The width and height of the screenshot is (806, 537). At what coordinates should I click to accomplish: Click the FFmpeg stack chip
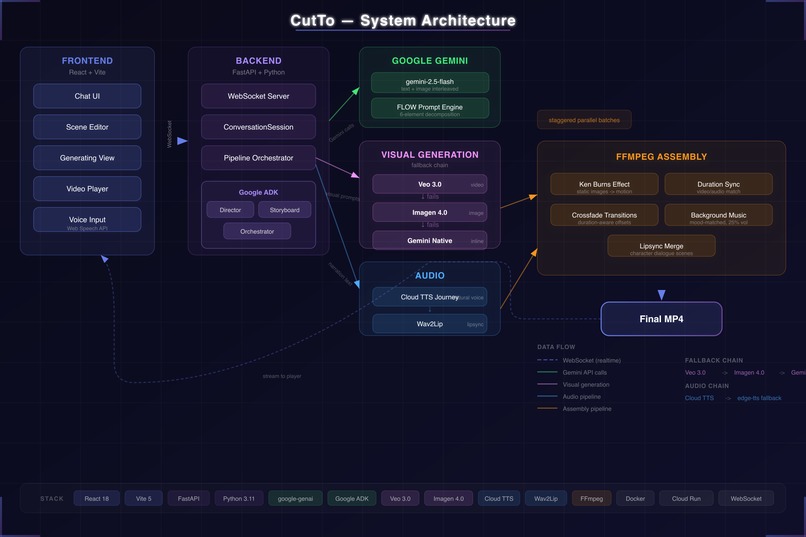pos(591,498)
